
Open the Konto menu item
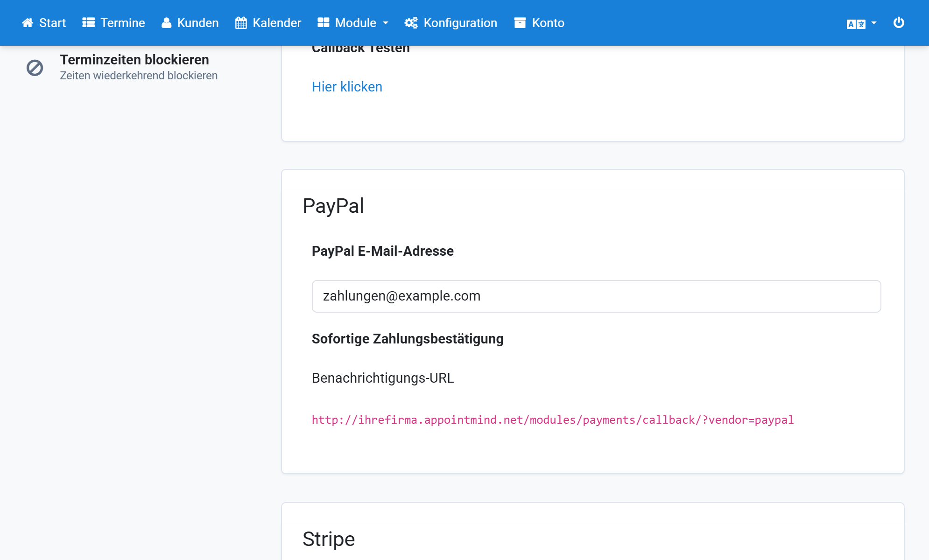(x=539, y=23)
